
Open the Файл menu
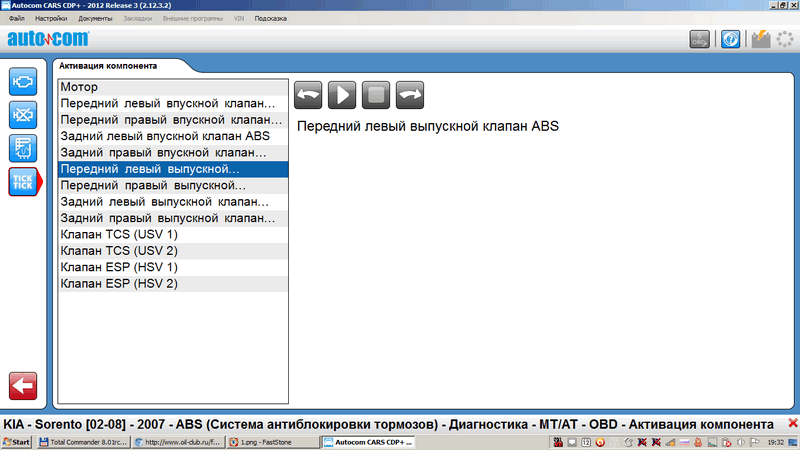[x=17, y=18]
